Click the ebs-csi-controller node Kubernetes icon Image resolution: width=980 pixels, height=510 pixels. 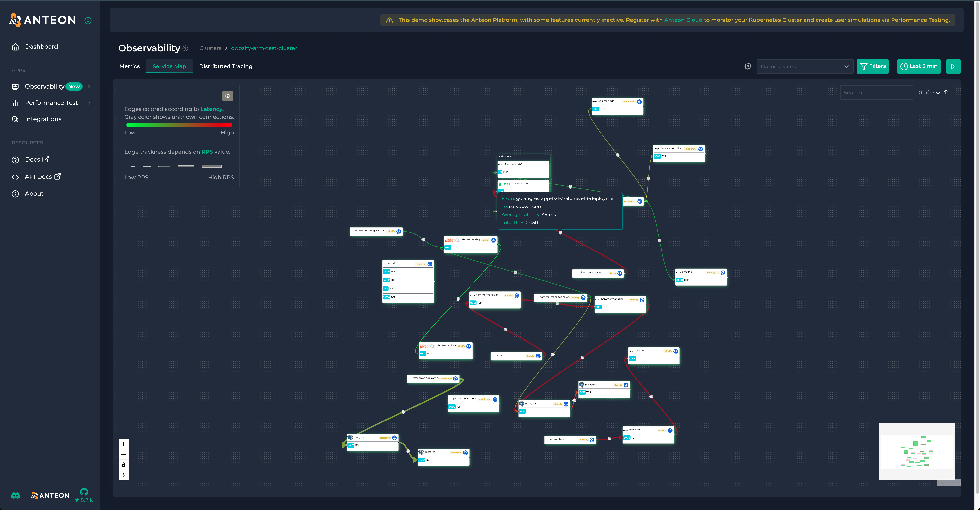[x=700, y=149]
